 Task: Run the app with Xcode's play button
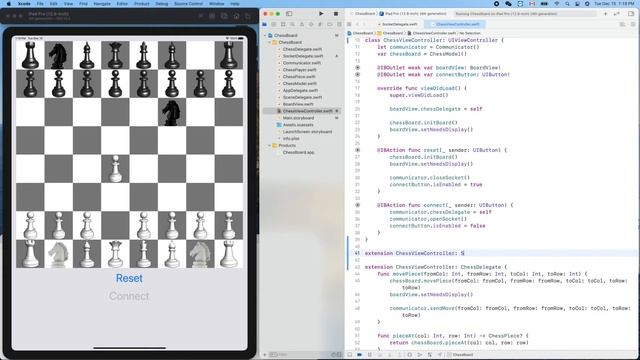(x=321, y=13)
